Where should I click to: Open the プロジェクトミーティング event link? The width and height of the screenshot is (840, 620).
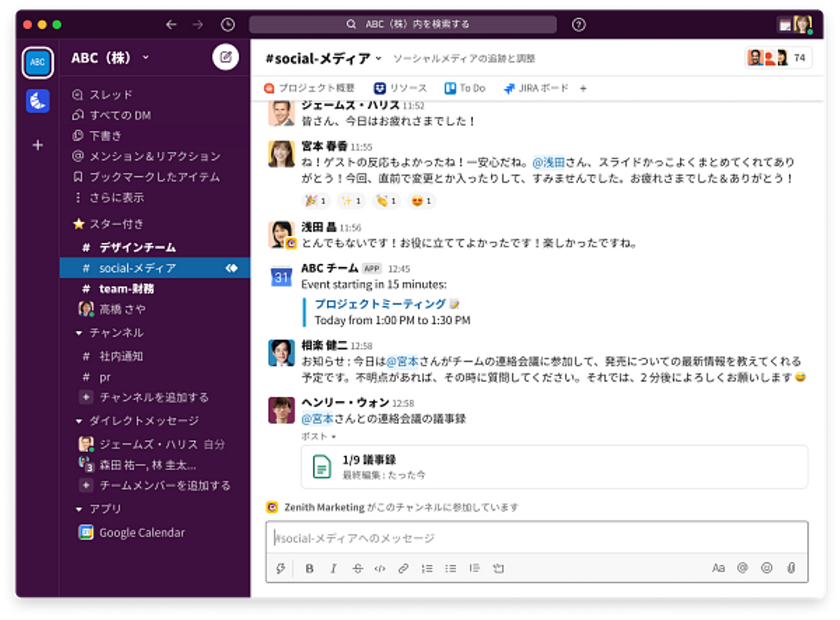pos(380,304)
